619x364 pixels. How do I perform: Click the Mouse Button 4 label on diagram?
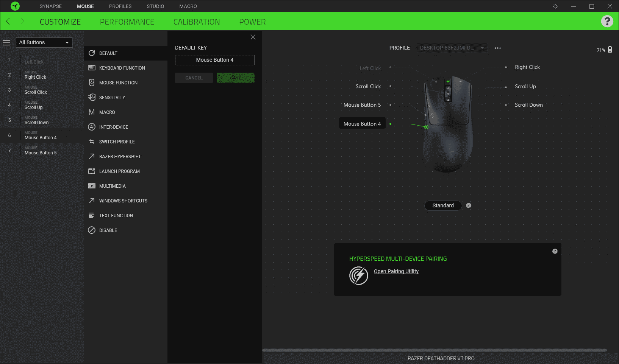pyautogui.click(x=362, y=124)
